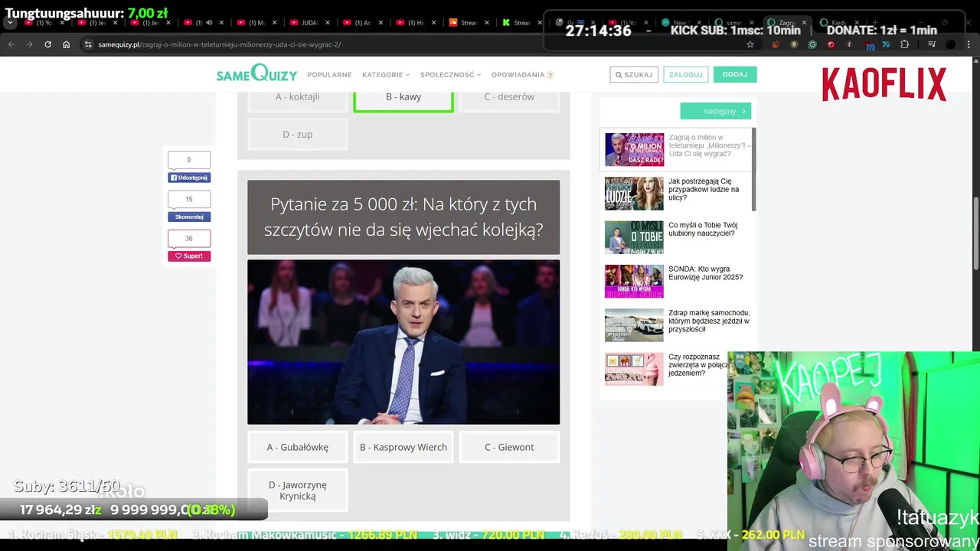Open 'SONDA: Kto wygra Eurowizję Junior 2025' link
Image resolution: width=980 pixels, height=551 pixels.
pyautogui.click(x=705, y=273)
